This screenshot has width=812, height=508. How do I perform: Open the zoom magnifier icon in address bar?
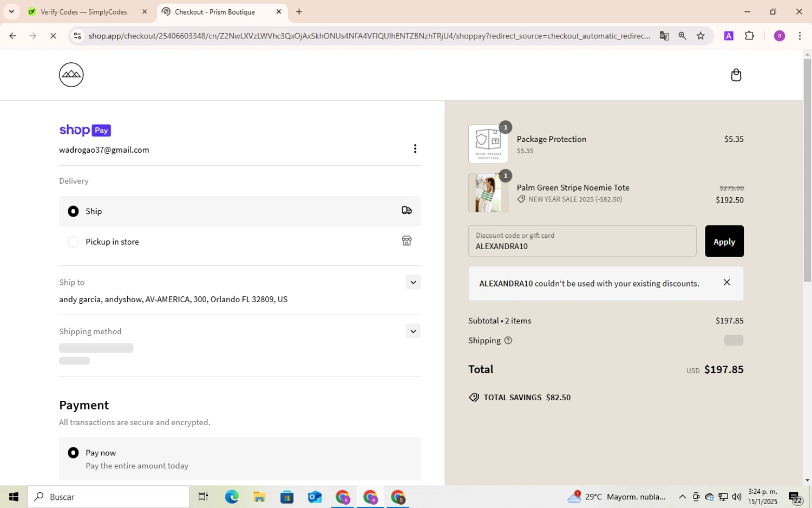click(682, 36)
